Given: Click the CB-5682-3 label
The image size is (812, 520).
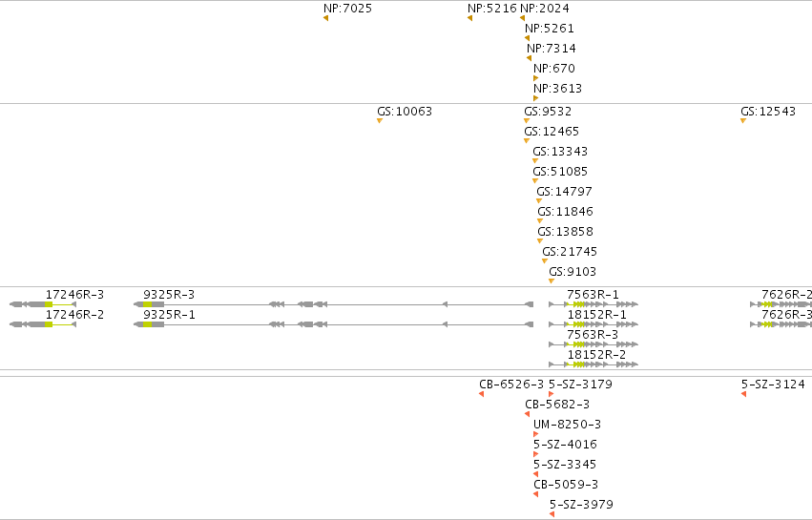Looking at the screenshot, I should 557,405.
